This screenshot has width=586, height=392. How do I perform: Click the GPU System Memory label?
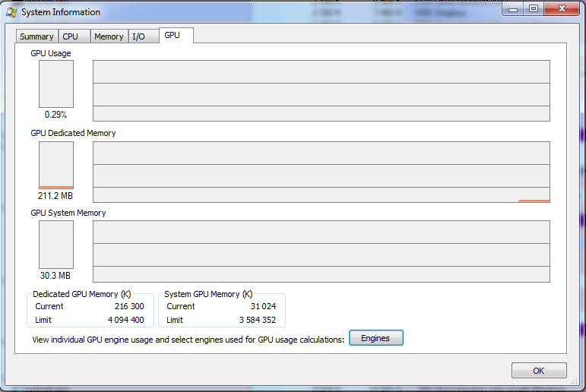click(x=68, y=213)
